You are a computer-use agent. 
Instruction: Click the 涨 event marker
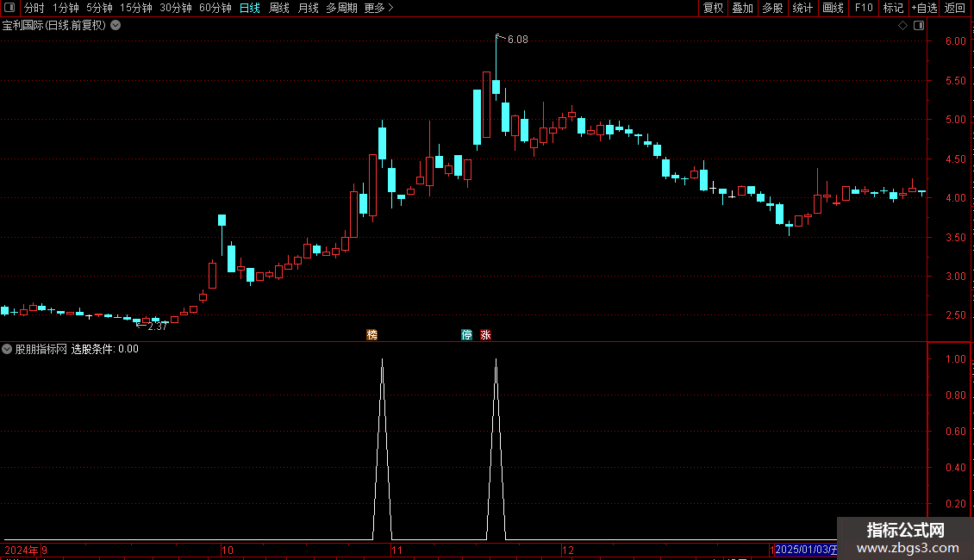486,335
